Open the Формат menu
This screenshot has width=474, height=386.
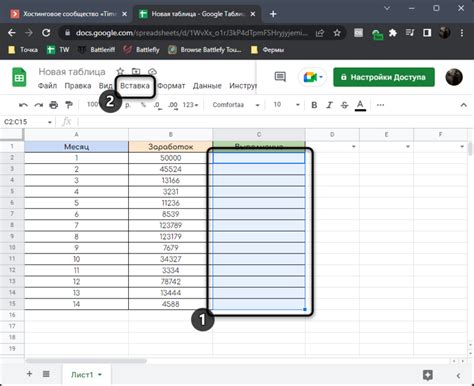171,86
